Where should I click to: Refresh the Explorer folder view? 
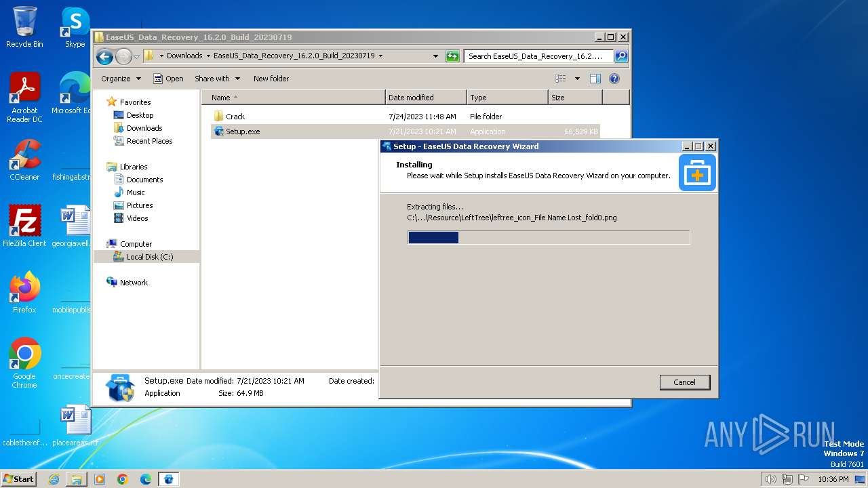452,56
